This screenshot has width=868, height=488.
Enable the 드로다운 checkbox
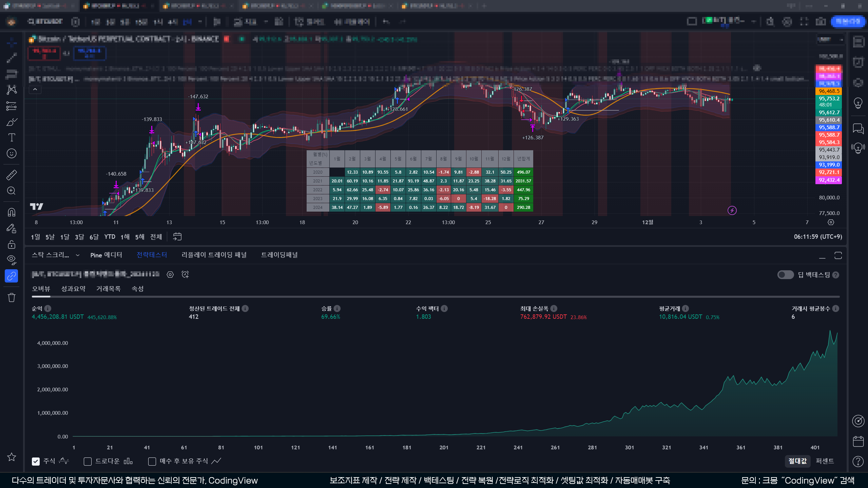(88, 461)
